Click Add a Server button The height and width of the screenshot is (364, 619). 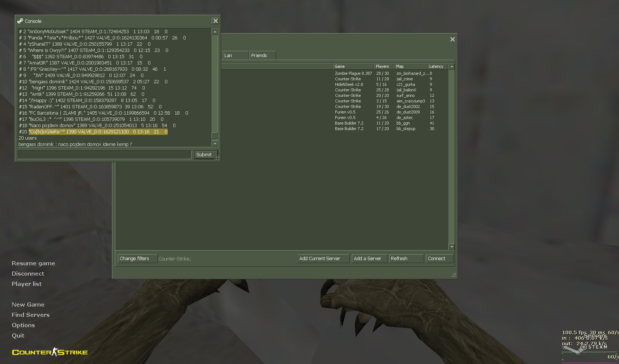point(370,259)
